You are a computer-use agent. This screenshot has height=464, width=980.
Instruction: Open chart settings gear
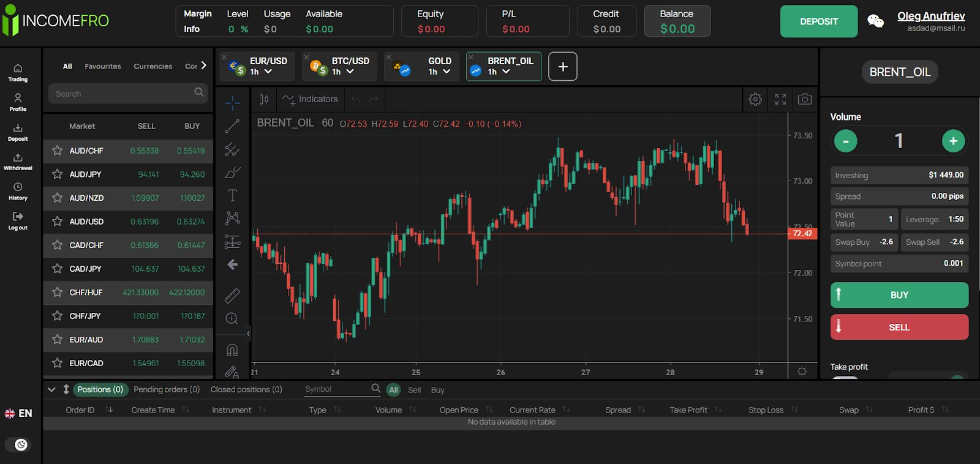coord(755,99)
